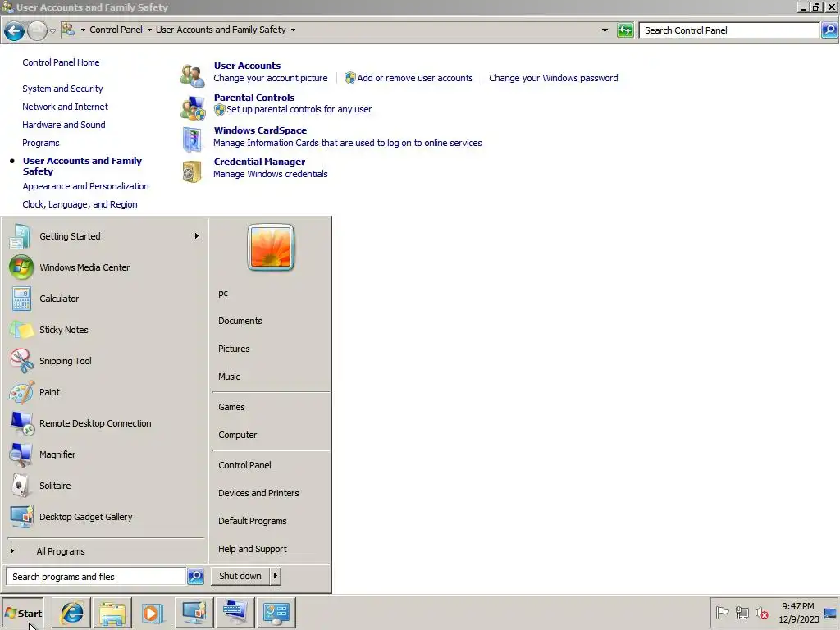Image resolution: width=840 pixels, height=630 pixels.
Task: Go to Hardware and Sound category
Action: (64, 125)
